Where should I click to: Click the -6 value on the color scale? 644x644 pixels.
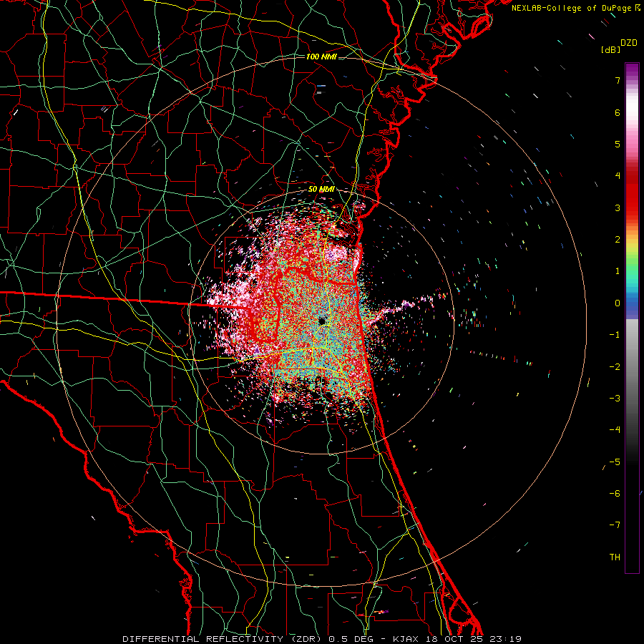pos(615,494)
